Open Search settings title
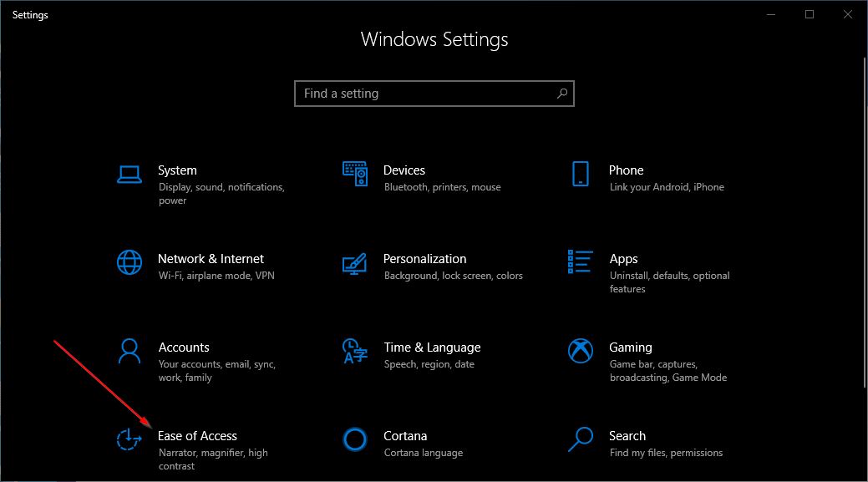The height and width of the screenshot is (482, 868). pos(627,436)
